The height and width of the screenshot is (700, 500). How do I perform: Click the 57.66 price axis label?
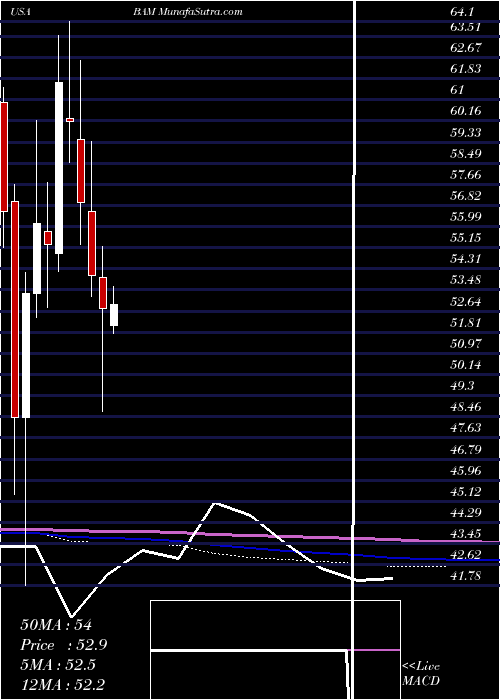pos(466,175)
